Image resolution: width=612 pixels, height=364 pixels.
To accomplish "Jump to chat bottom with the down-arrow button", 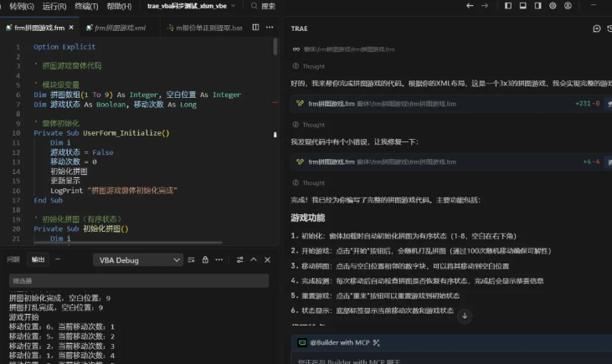I will 465,316.
